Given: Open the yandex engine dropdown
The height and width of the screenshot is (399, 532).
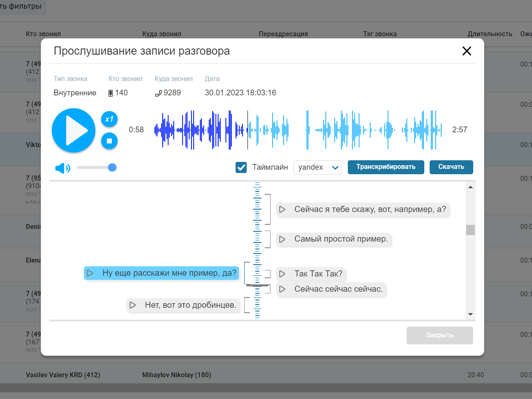Looking at the screenshot, I should (x=317, y=167).
